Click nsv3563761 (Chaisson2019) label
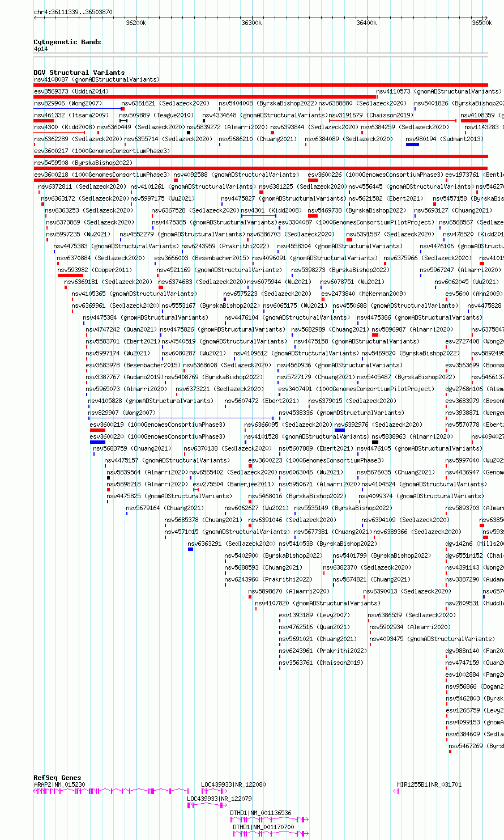 tap(321, 663)
